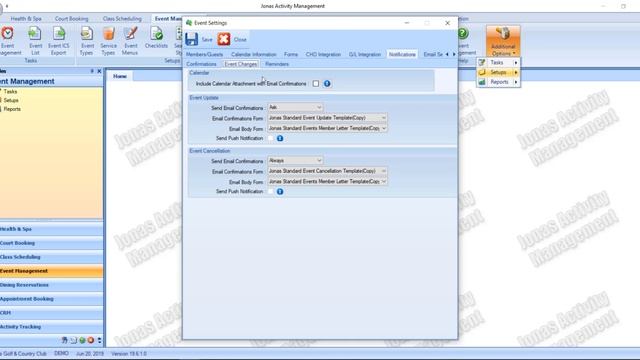Click info icon in Event Cancellation section
This screenshot has width=640, height=360.
[280, 191]
